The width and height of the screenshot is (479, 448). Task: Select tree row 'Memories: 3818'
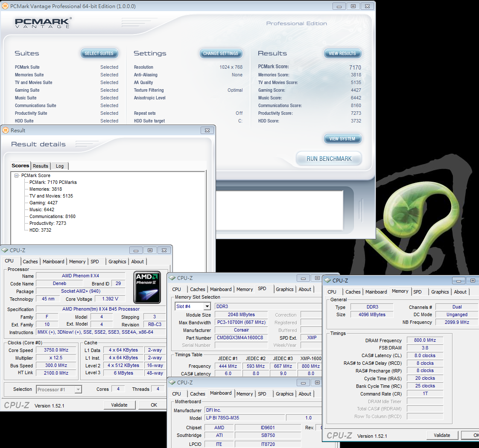[x=46, y=189]
